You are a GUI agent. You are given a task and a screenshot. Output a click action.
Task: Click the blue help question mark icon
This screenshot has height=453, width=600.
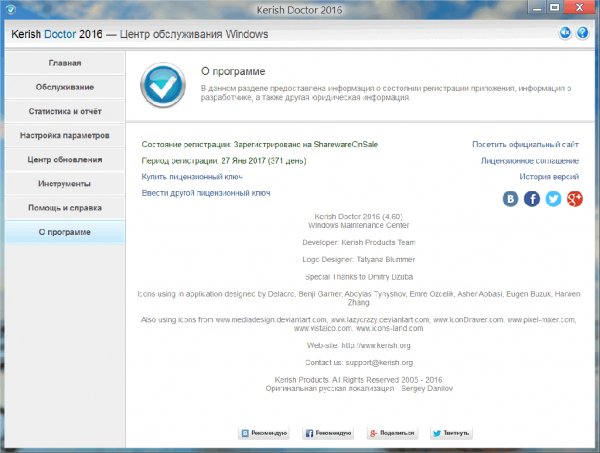(x=582, y=33)
